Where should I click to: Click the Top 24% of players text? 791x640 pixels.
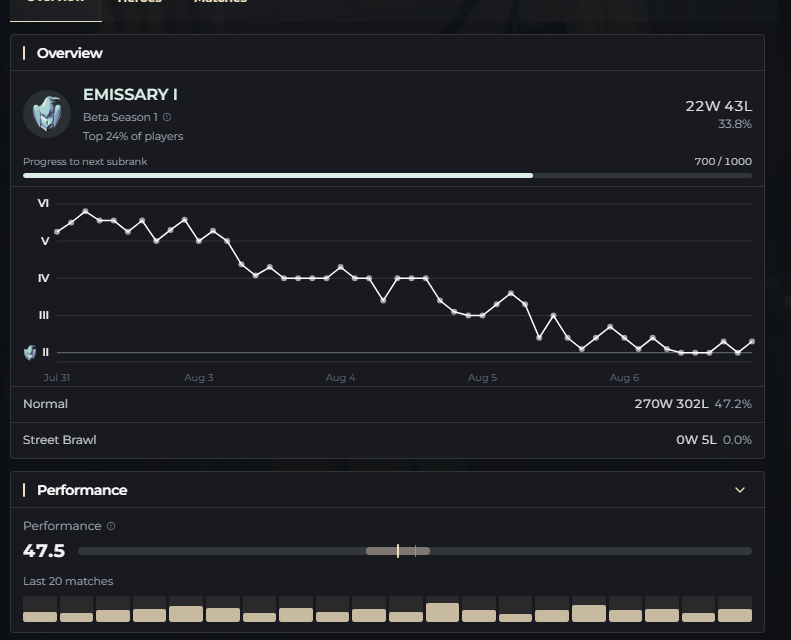point(133,136)
